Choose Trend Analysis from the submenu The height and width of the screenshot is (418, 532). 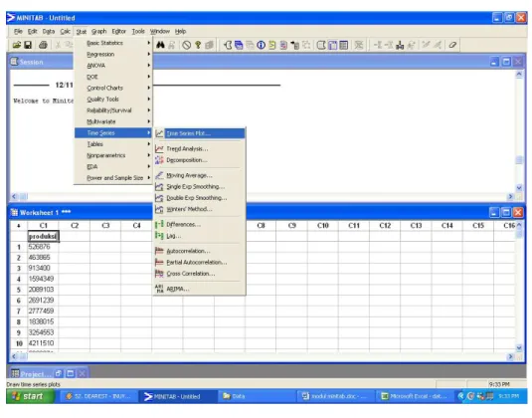200,148
